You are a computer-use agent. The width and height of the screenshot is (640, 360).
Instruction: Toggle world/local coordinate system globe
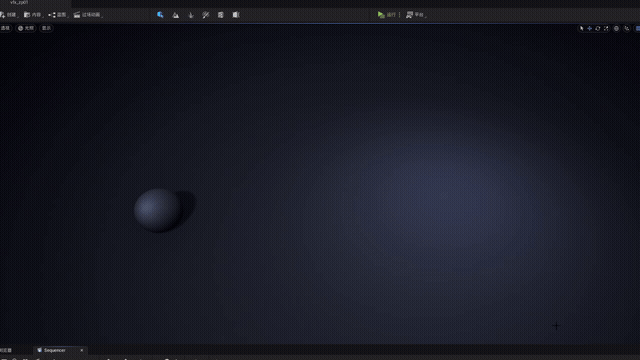616,28
